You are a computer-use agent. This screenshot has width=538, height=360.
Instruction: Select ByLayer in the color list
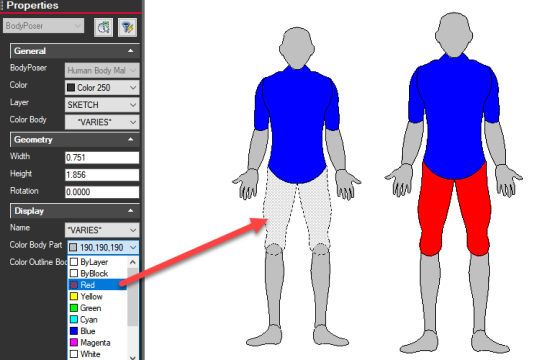98,262
